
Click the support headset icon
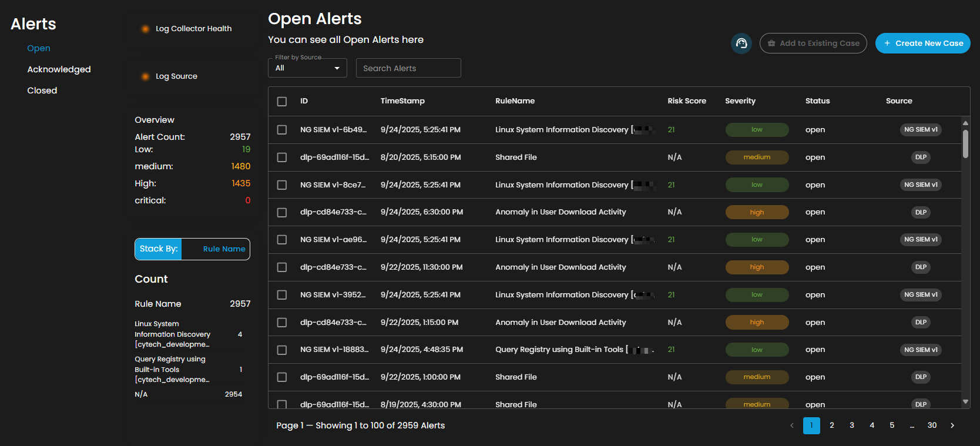(x=741, y=43)
